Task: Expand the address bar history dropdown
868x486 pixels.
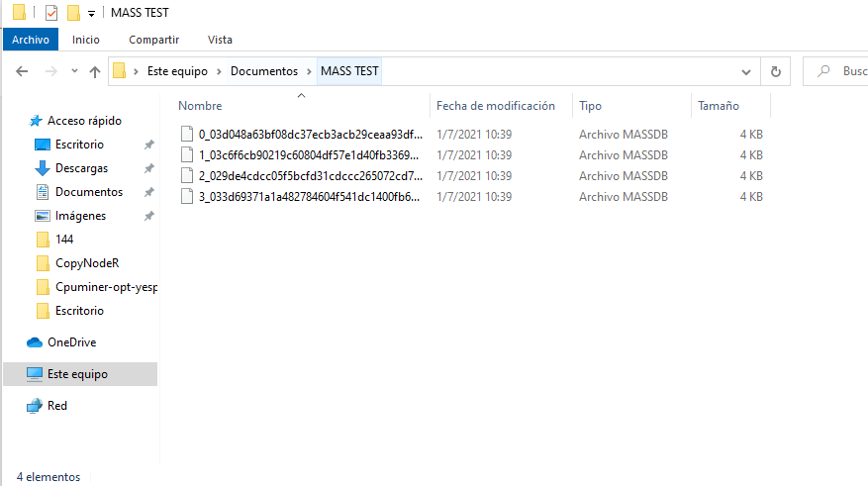Action: coord(747,71)
